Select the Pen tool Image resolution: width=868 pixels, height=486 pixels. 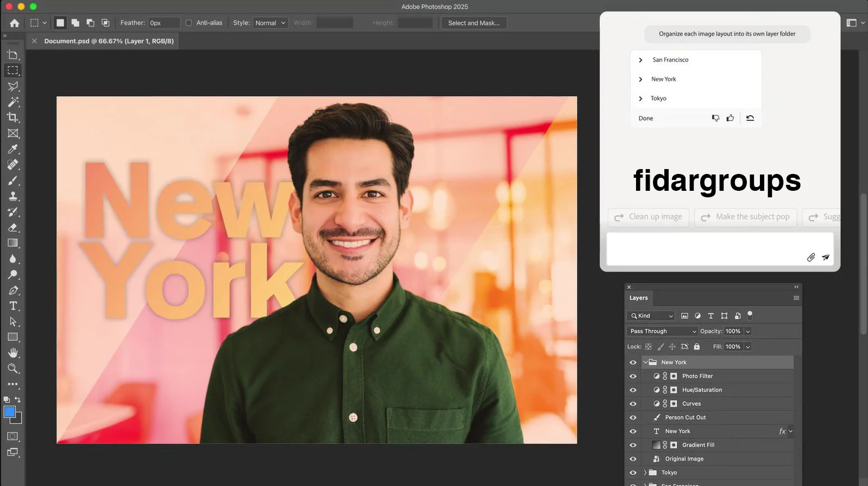click(x=13, y=290)
